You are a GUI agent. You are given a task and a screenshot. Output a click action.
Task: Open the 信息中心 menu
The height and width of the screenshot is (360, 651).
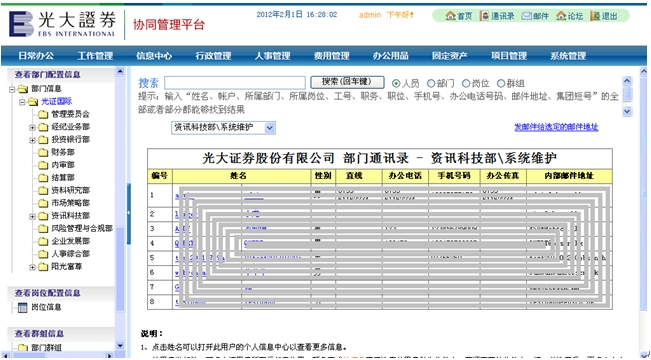click(154, 56)
